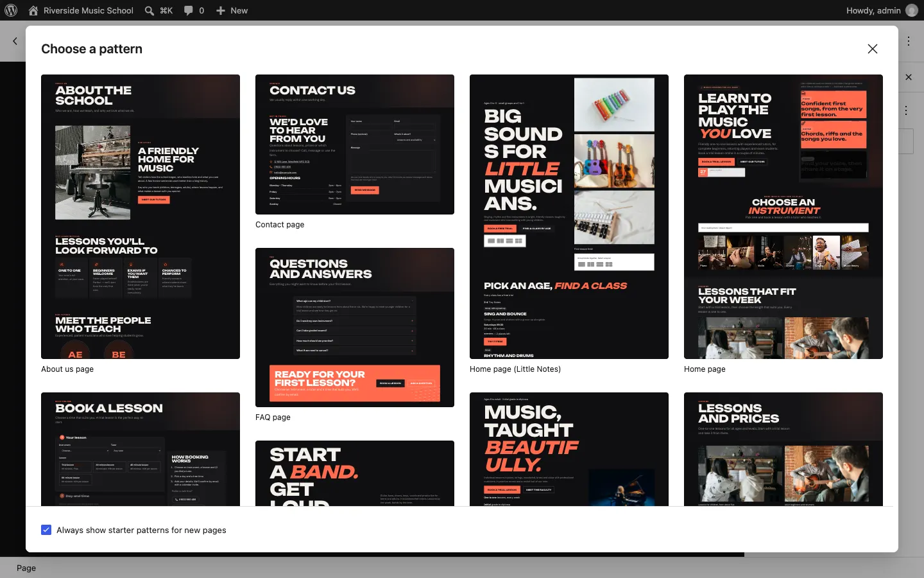Viewport: 924px width, 578px height.
Task: Click the Page breadcrumb in the editor footer
Action: click(26, 568)
